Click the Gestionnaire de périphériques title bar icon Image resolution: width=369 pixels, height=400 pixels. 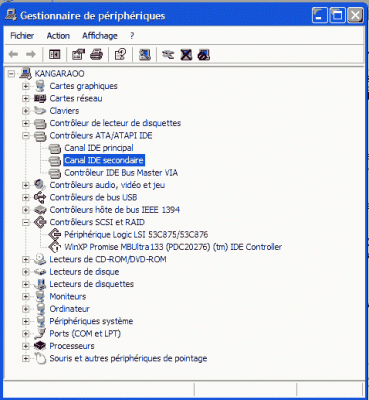point(11,15)
